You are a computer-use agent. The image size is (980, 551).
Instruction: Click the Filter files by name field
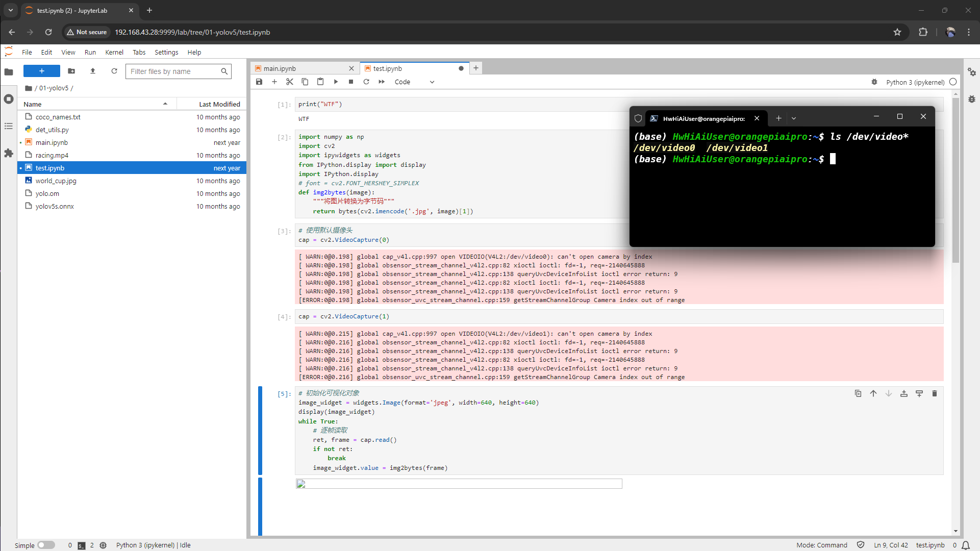coord(173,71)
